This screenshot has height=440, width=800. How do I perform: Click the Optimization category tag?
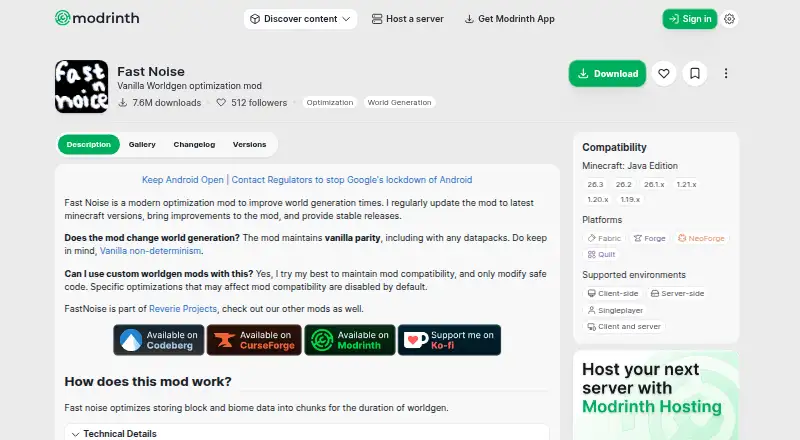(330, 103)
